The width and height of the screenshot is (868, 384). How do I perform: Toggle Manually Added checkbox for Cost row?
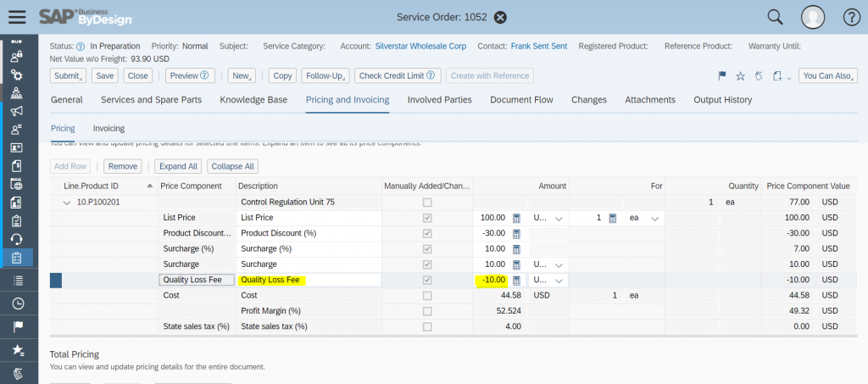427,296
